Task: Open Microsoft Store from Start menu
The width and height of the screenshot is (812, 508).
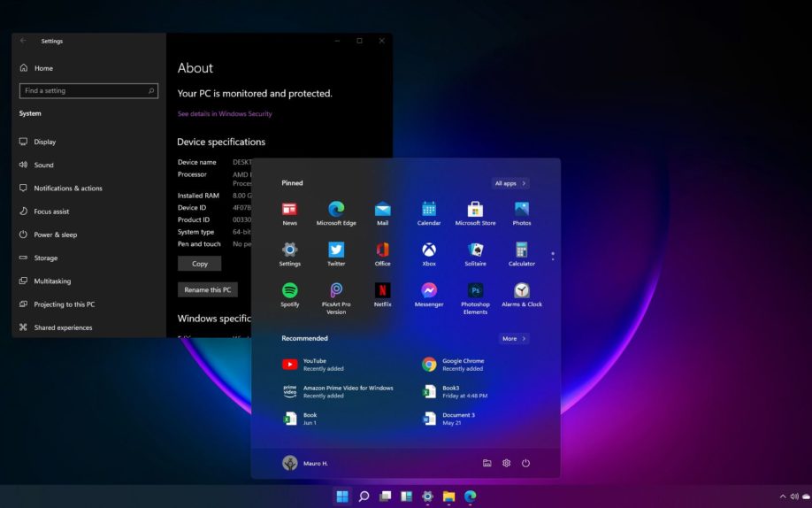Action: tap(475, 213)
